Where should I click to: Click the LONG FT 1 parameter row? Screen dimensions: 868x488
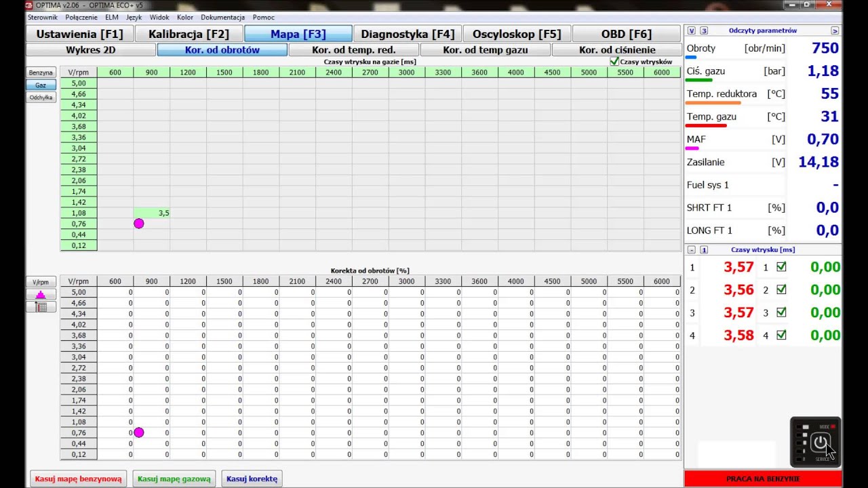point(763,230)
